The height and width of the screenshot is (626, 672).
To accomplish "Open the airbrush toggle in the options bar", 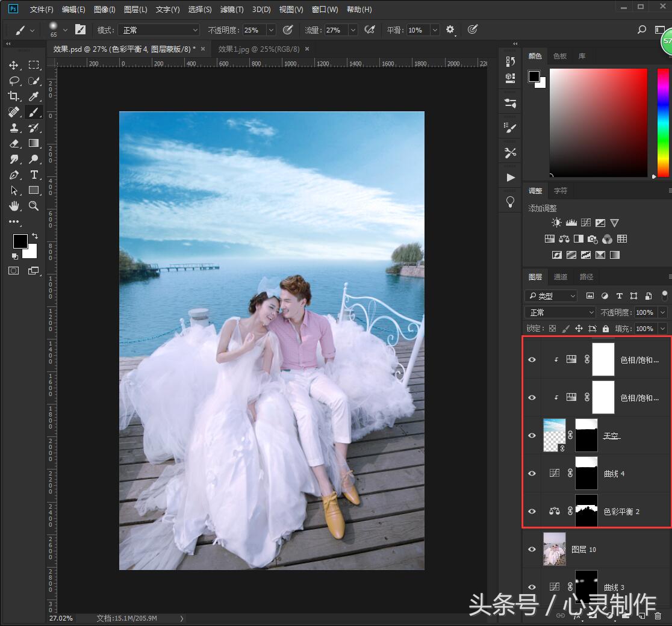I will point(288,29).
